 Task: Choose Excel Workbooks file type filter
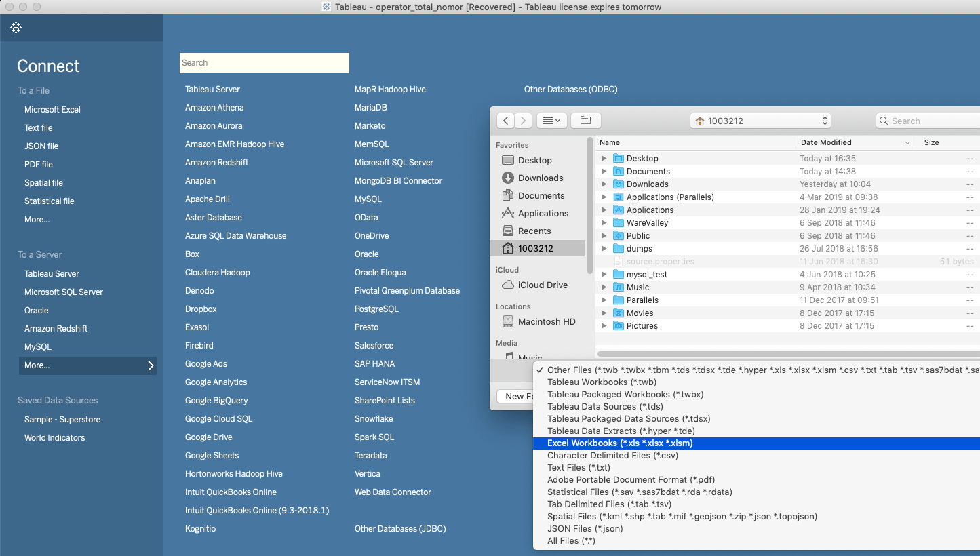tap(757, 443)
